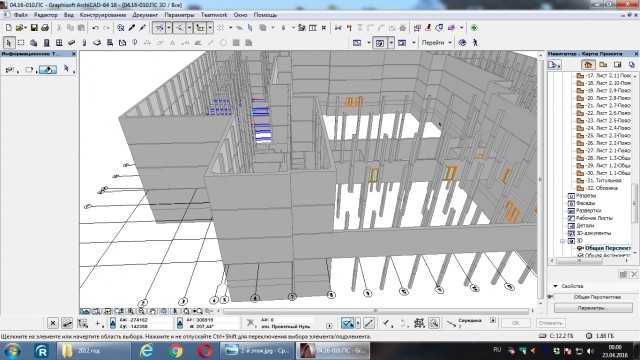Collapse the 3D tree node in Navigator
This screenshot has width=640, height=360.
point(562,241)
